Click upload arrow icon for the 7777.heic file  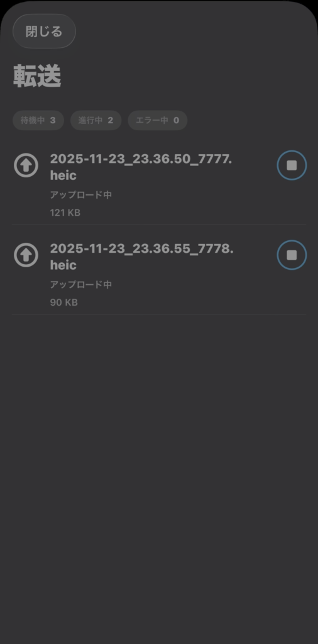click(26, 165)
